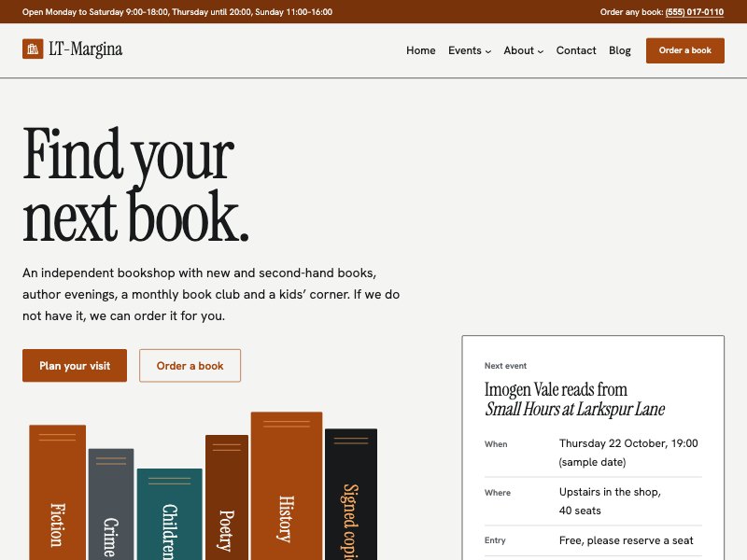Click the header Order a book button
Viewport: 747px width, 560px height.
pyautogui.click(x=685, y=50)
